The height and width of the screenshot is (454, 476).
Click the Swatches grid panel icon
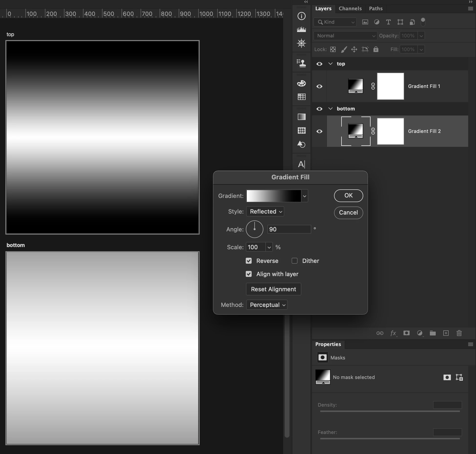(301, 97)
